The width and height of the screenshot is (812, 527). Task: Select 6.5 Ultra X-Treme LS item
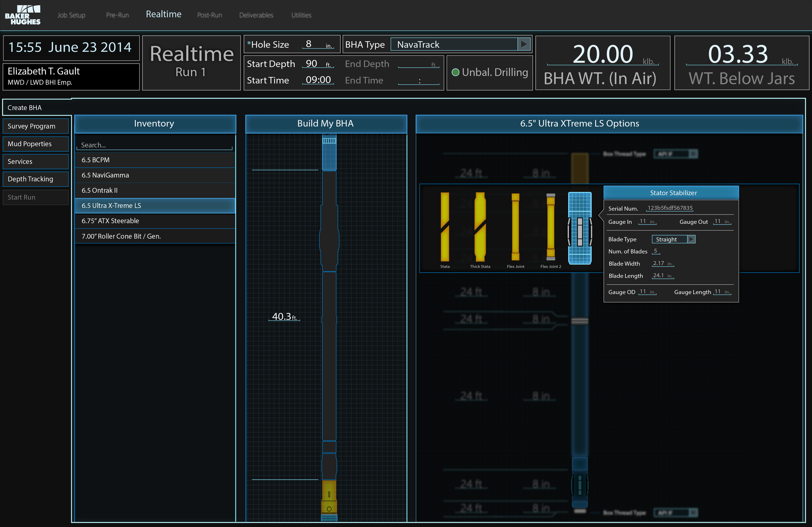[x=155, y=205]
